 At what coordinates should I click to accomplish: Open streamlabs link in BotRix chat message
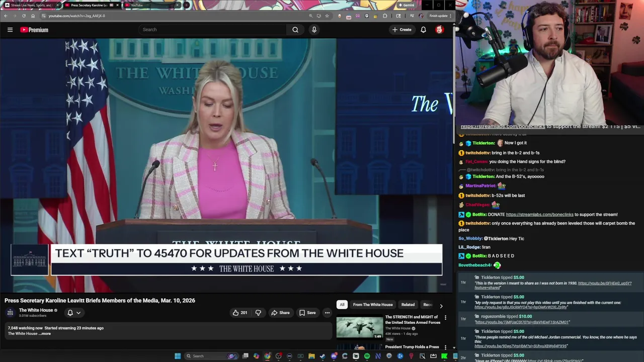point(539,215)
